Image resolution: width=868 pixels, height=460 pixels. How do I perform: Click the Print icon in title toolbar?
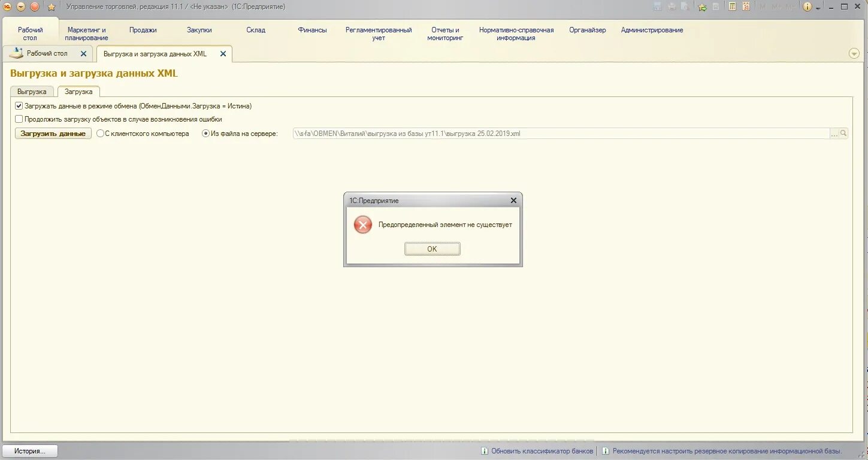672,7
